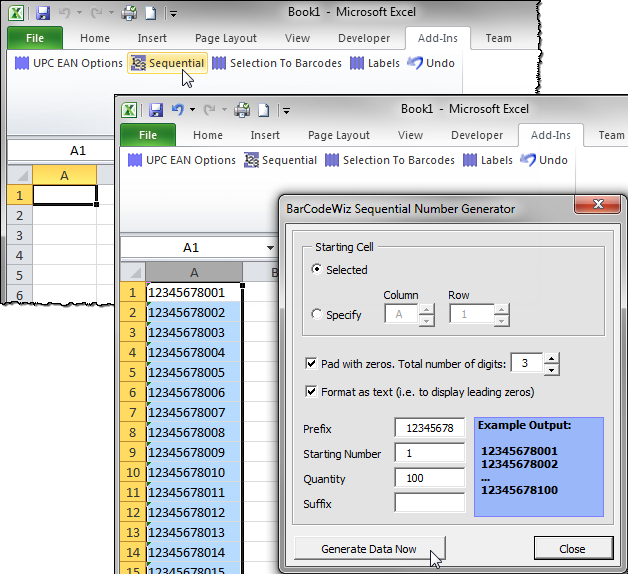Click cell A1 in back window
The width and height of the screenshot is (628, 574).
[x=64, y=195]
